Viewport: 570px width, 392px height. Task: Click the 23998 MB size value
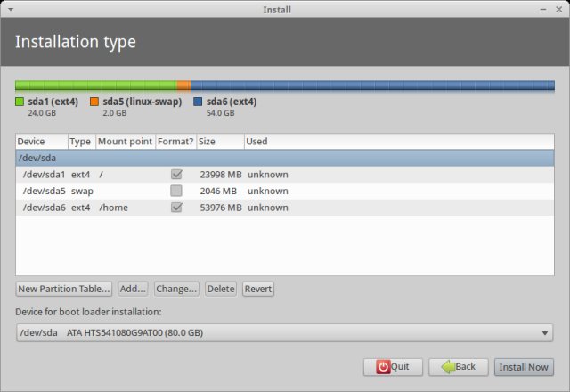click(x=221, y=175)
